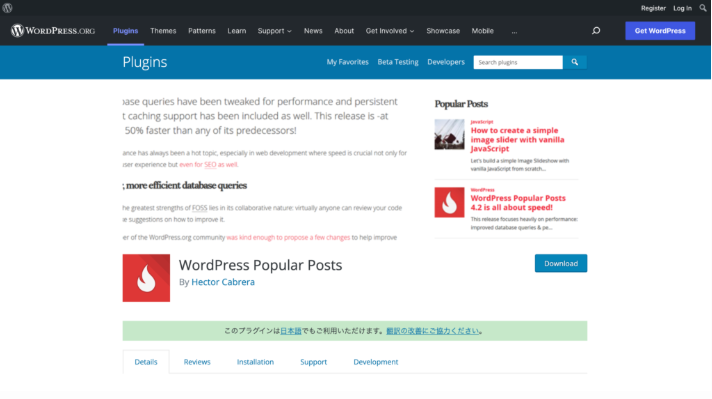
Task: Click the Get WordPress button
Action: (660, 31)
